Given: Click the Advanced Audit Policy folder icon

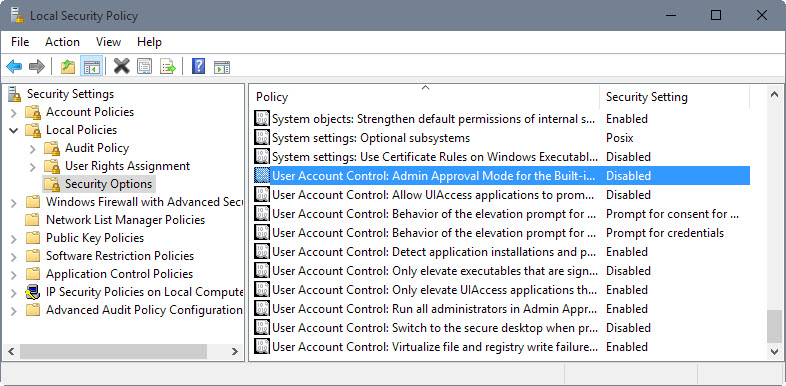Looking at the screenshot, I should [x=33, y=310].
